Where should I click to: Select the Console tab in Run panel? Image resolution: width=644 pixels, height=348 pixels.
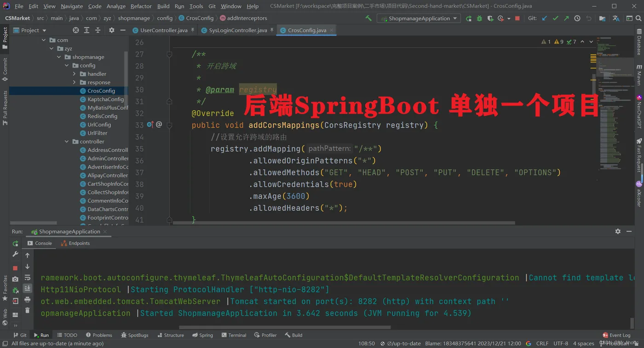pos(40,243)
